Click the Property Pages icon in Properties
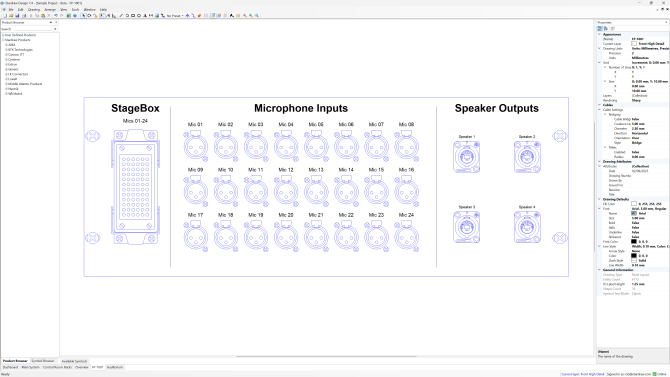 point(612,29)
